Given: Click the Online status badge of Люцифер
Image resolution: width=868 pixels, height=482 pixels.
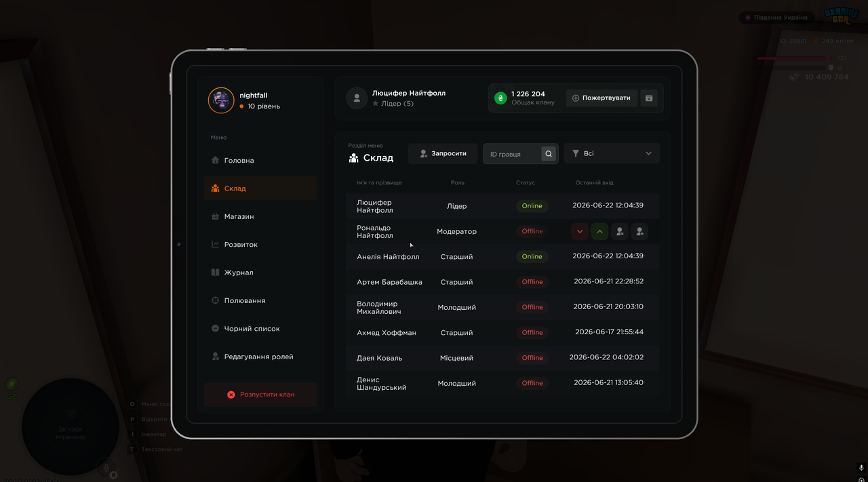Looking at the screenshot, I should point(532,206).
